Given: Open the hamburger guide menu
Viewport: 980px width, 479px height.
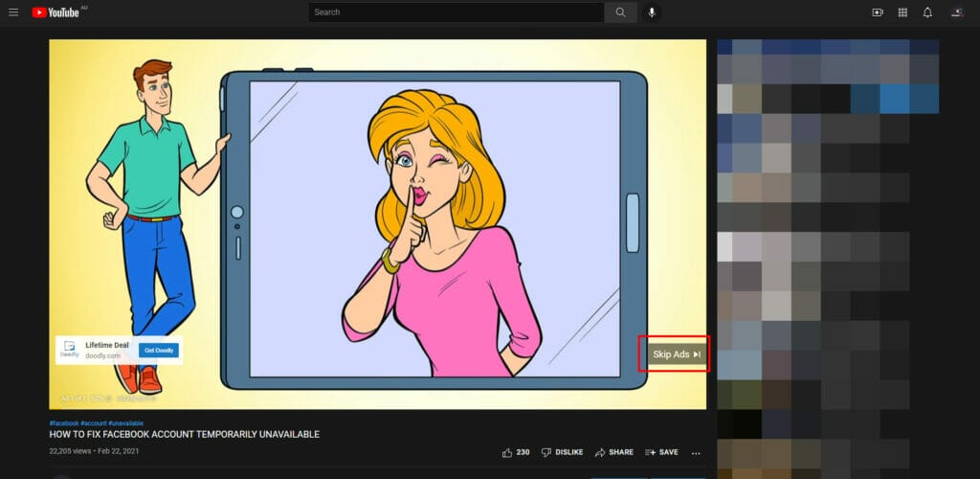Looking at the screenshot, I should tap(13, 11).
